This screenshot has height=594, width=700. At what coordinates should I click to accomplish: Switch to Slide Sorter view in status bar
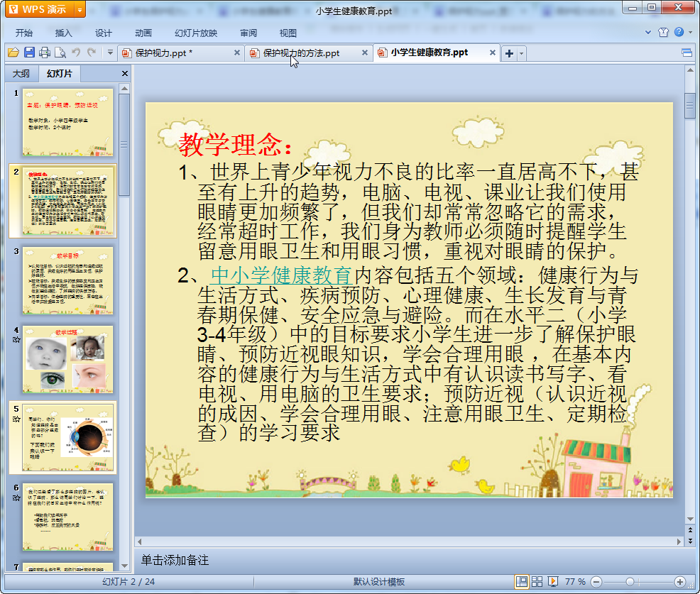537,581
